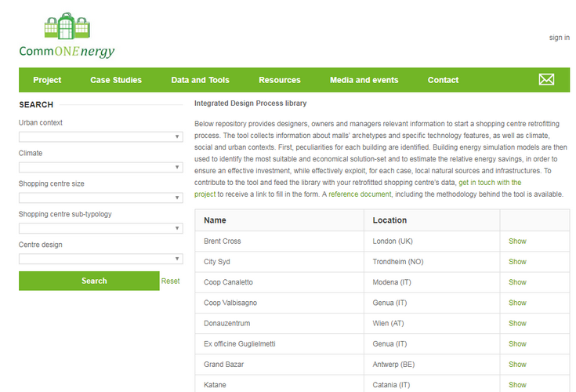This screenshot has height=392, width=576.
Task: Click the Modena (IT) location cell
Action: click(432, 282)
